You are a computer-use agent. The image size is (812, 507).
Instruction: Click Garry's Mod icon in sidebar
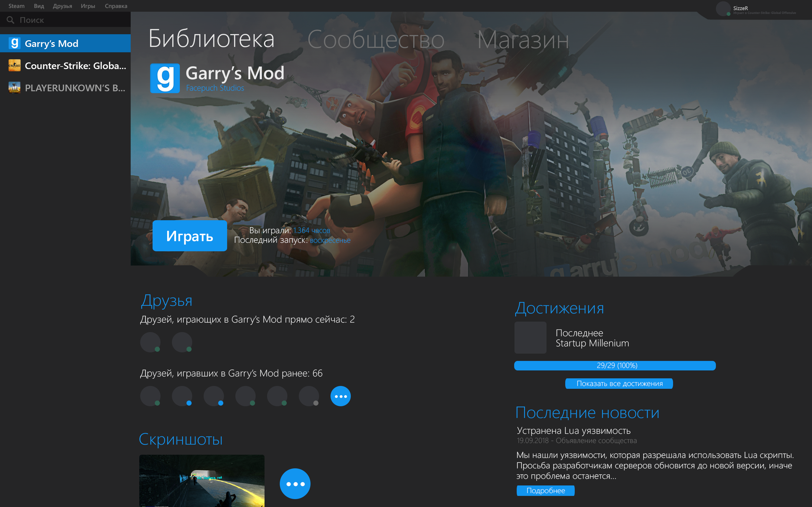coord(14,43)
